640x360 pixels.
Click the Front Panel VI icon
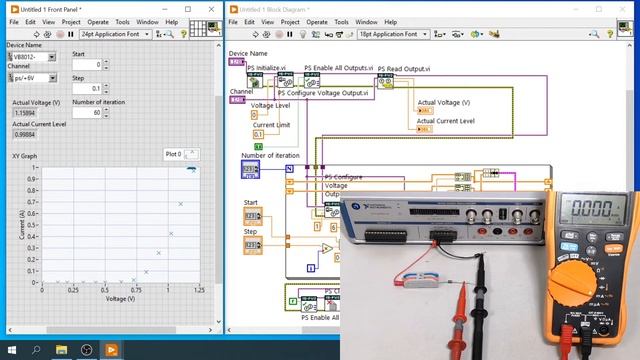(x=214, y=29)
